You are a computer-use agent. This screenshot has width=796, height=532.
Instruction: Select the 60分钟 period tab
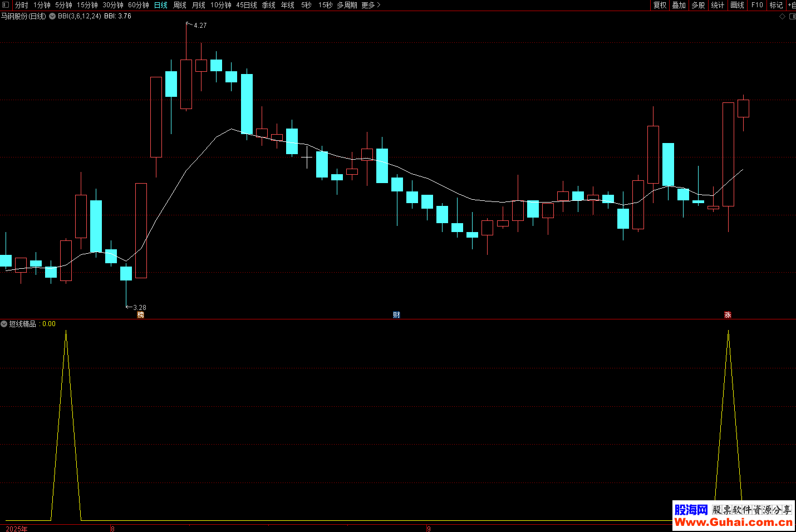pos(138,5)
